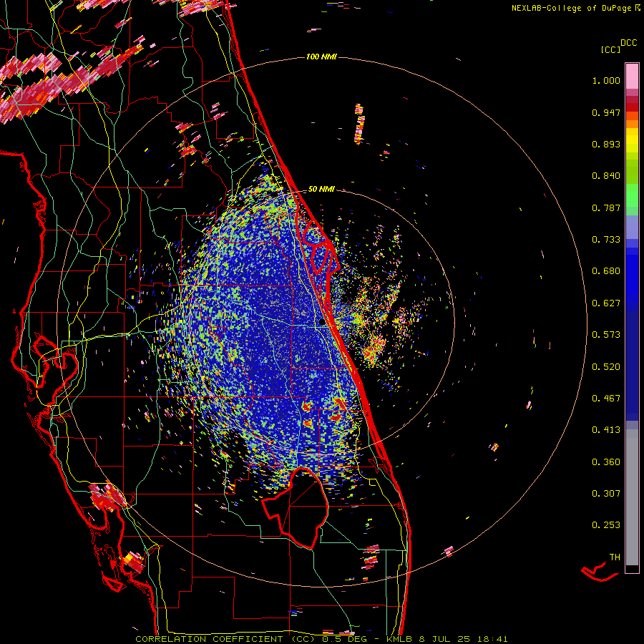Click the KMLB station identifier in the caption

[x=401, y=639]
